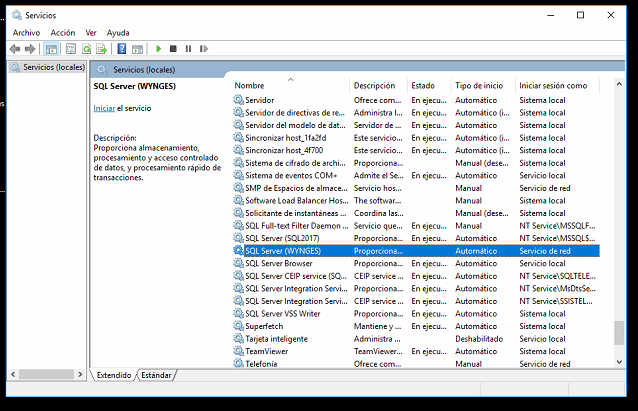Click the Pause service toolbar icon

188,48
